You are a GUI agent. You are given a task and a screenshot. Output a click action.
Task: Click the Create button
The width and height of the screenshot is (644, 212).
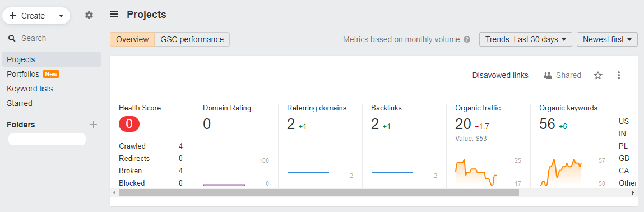27,16
